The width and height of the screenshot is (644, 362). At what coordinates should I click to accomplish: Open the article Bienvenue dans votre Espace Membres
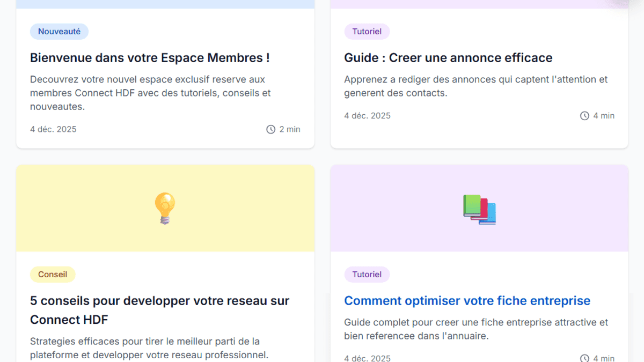click(150, 57)
